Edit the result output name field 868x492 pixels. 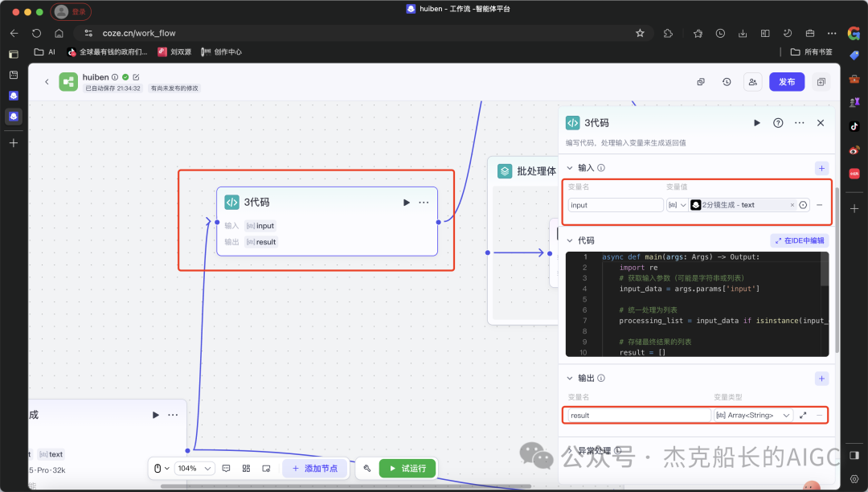[x=639, y=415]
